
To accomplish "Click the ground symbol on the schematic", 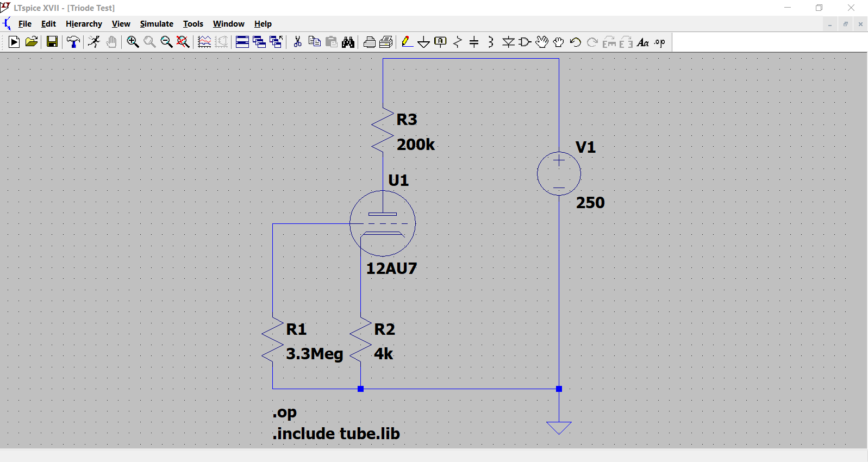I will pos(559,428).
